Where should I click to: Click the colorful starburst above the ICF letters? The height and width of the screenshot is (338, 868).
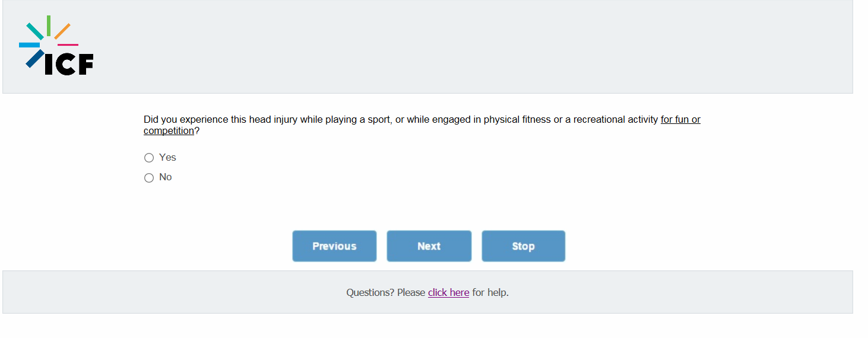point(47,34)
